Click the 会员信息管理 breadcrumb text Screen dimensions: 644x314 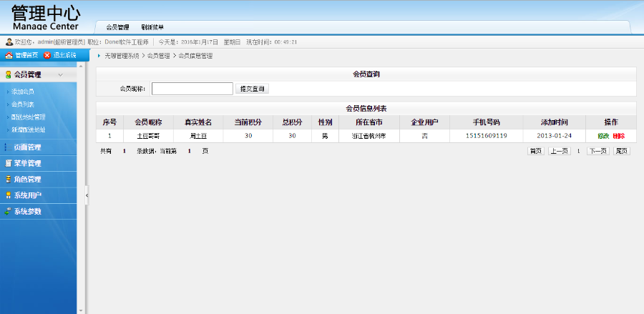point(195,56)
